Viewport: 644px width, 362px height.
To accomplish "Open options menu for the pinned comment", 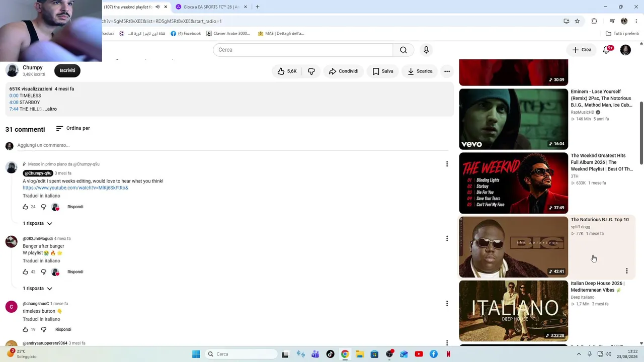I will 447,164.
